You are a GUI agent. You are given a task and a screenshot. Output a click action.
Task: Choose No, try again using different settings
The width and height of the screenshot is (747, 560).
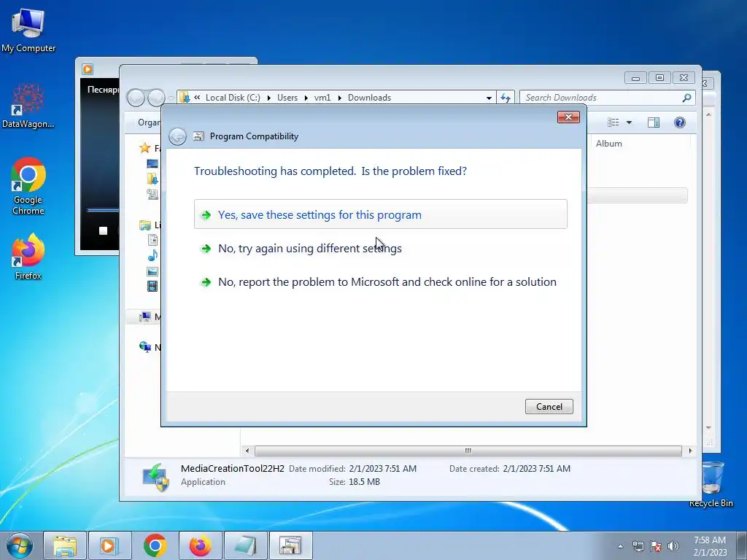[380, 248]
